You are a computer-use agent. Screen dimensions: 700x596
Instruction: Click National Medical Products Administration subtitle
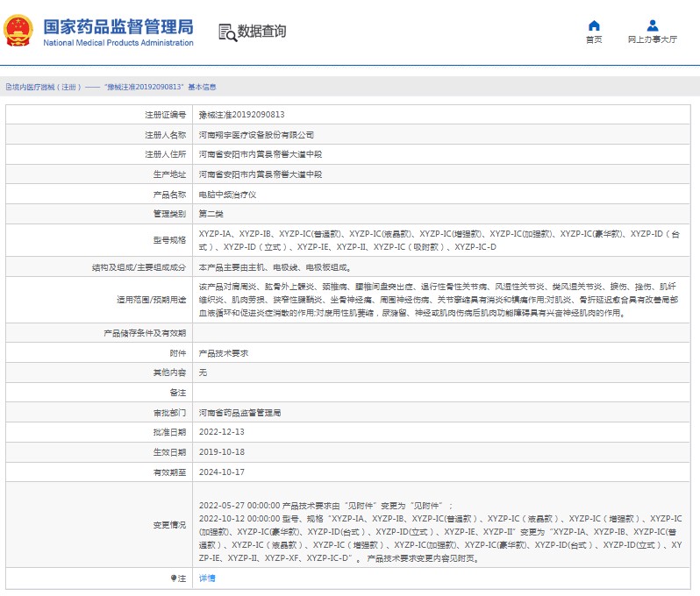(x=118, y=43)
